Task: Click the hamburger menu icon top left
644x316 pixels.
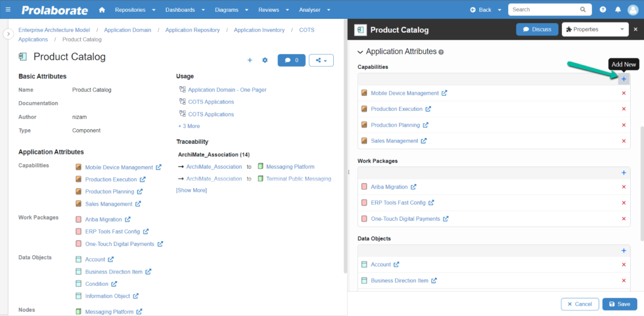Action: tap(8, 9)
